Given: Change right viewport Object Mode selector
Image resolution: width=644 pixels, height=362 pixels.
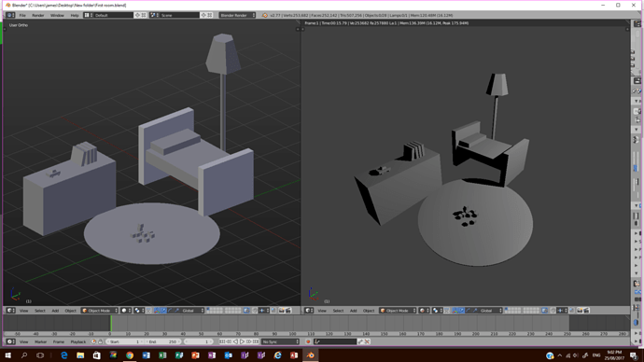Looking at the screenshot, I should point(398,311).
